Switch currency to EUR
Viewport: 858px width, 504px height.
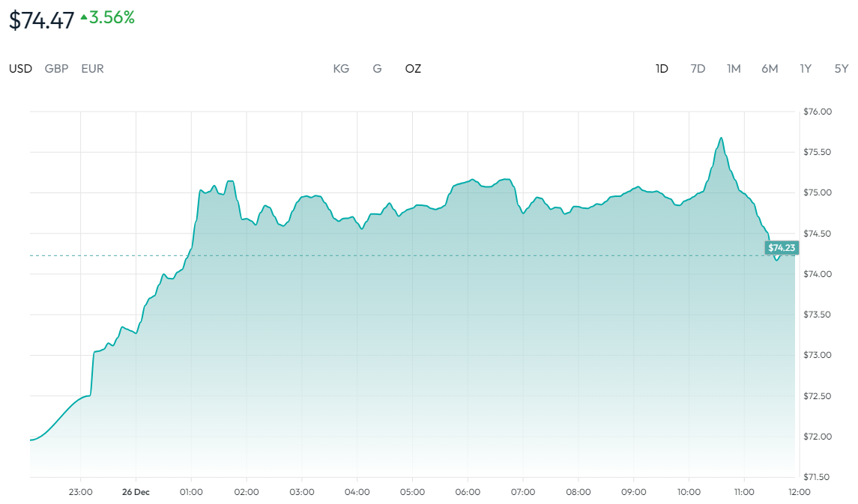point(92,69)
